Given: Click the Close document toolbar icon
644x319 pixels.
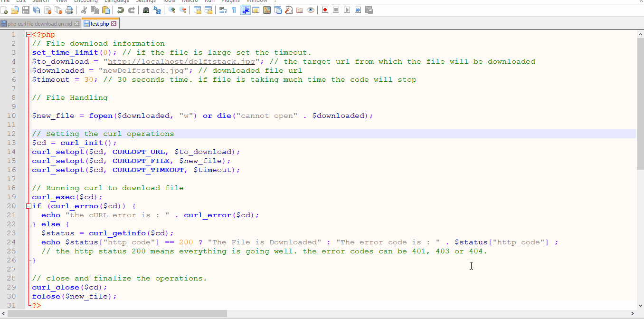Looking at the screenshot, I should 47,10.
